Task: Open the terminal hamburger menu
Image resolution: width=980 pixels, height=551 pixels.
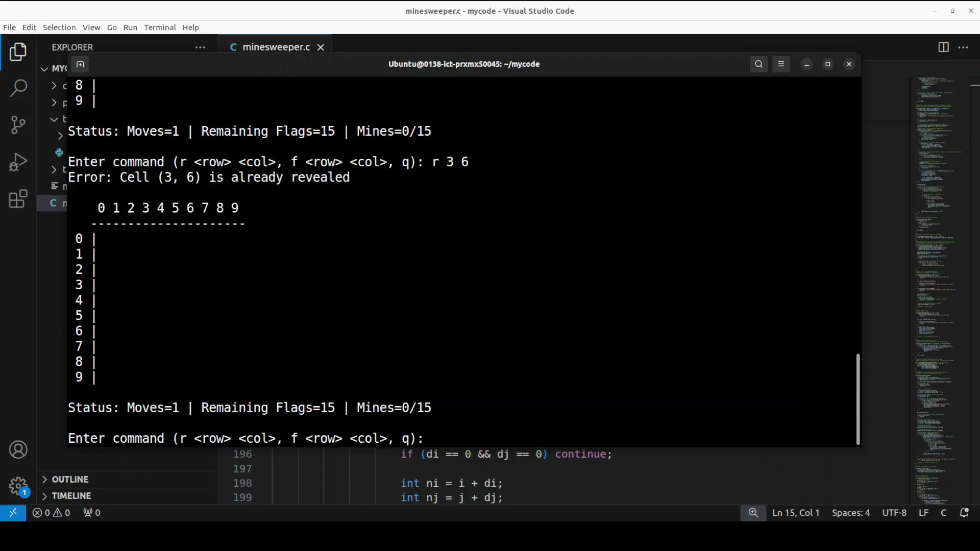Action: click(781, 64)
